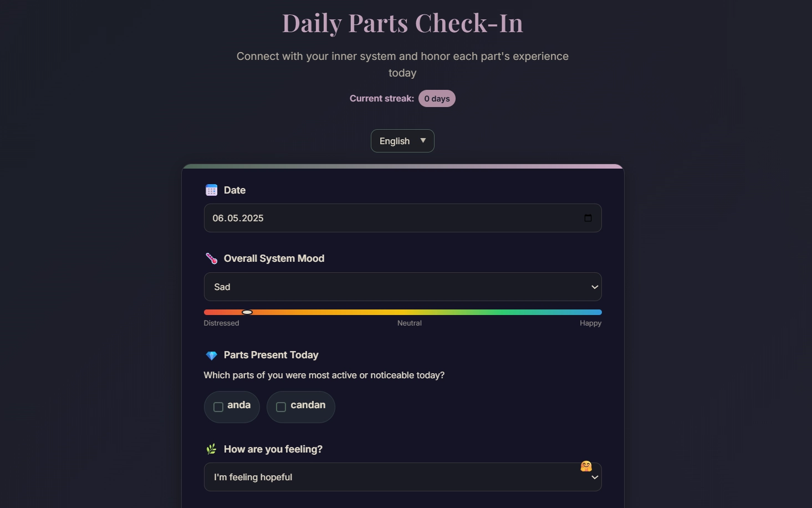Click the seedling icon by How are you feeling
Viewport: 812px width, 508px height.
point(211,449)
